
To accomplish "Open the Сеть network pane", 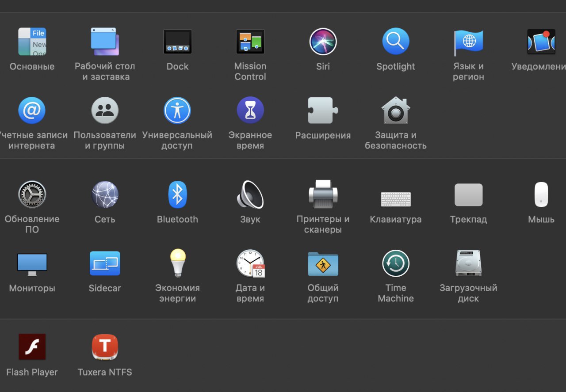I will [105, 194].
